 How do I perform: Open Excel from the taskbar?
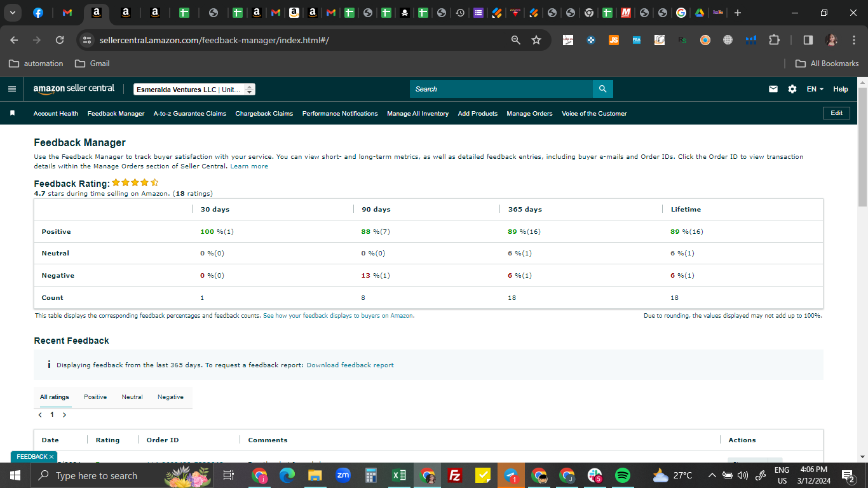[x=399, y=475]
